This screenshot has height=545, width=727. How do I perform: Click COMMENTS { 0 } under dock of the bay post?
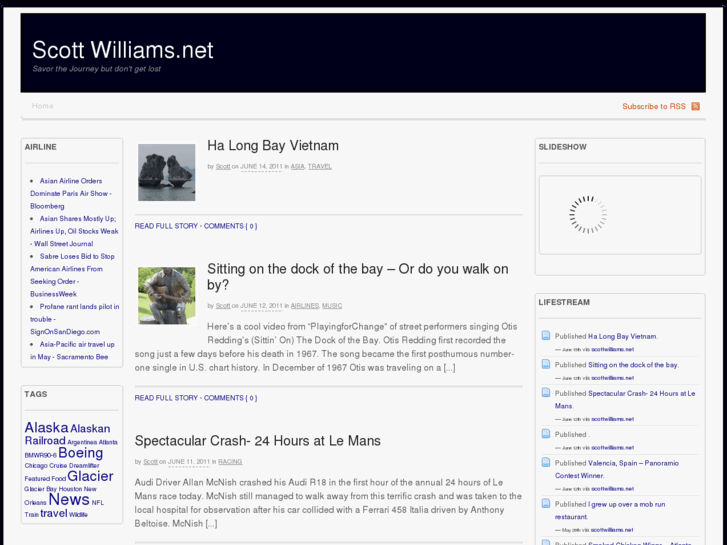point(230,398)
